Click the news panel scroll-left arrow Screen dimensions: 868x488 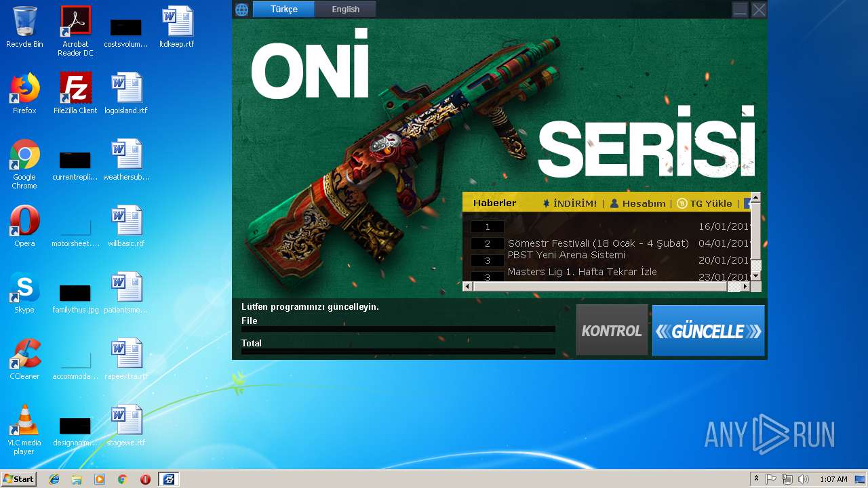click(467, 287)
